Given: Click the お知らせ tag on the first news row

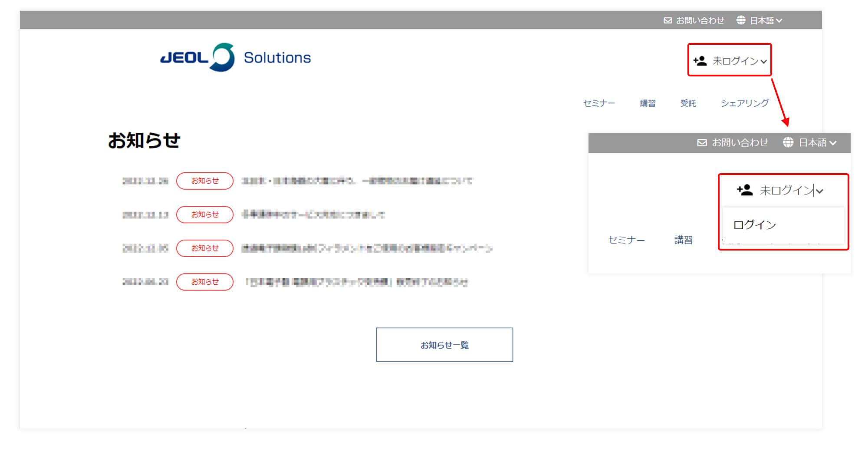Looking at the screenshot, I should (x=205, y=181).
